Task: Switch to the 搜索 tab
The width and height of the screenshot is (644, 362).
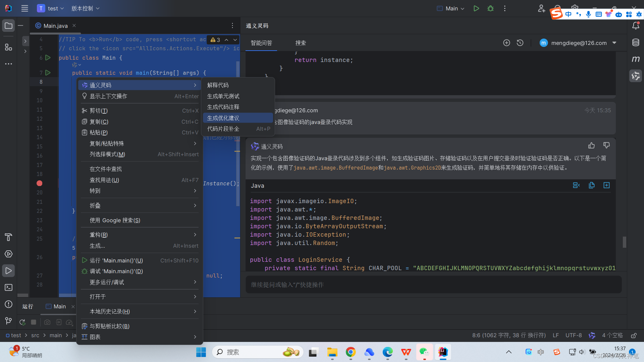Action: (x=301, y=43)
